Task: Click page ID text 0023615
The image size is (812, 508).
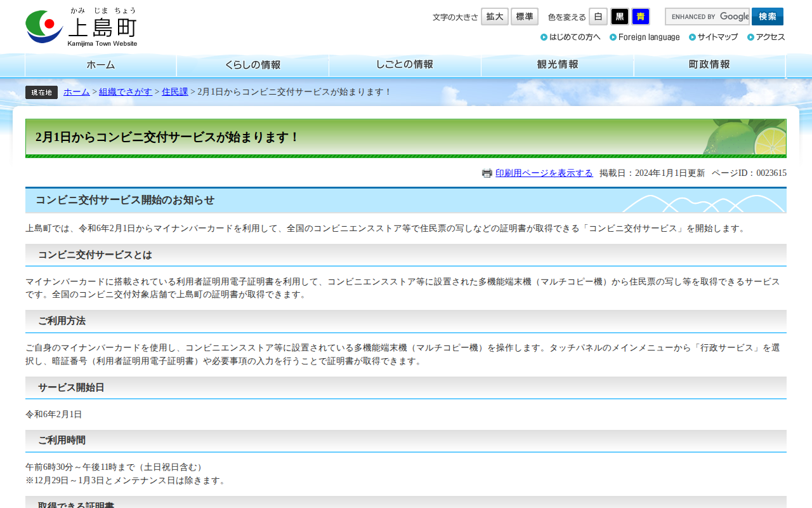Action: click(x=771, y=173)
